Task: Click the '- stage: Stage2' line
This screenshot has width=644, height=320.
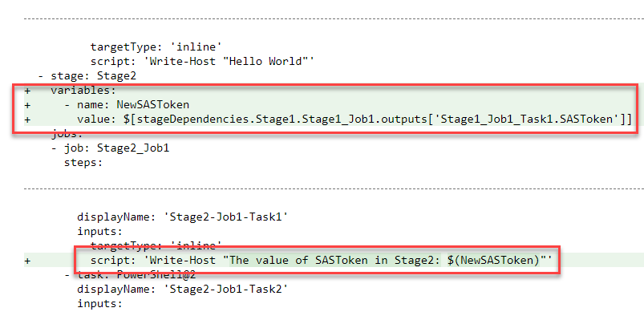Action: [x=86, y=76]
